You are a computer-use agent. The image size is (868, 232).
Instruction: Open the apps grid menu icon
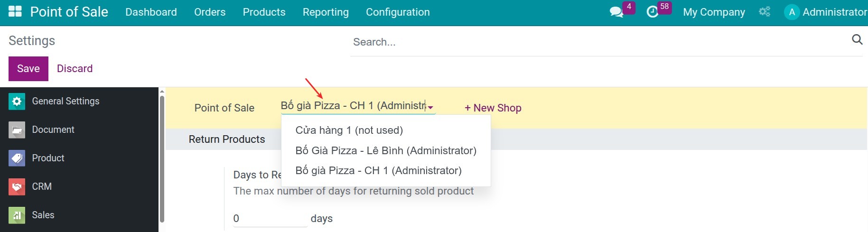coord(15,11)
